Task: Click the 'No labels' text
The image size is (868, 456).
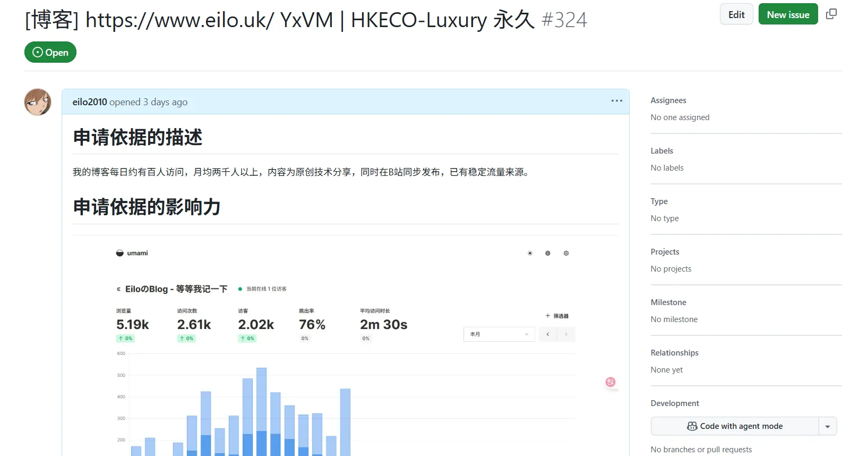Action: [x=667, y=168]
